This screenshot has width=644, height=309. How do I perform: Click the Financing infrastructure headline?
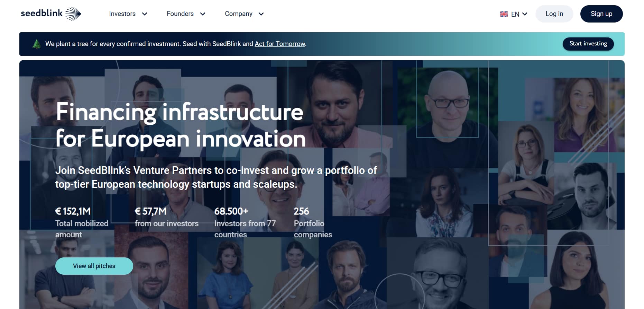tap(181, 125)
